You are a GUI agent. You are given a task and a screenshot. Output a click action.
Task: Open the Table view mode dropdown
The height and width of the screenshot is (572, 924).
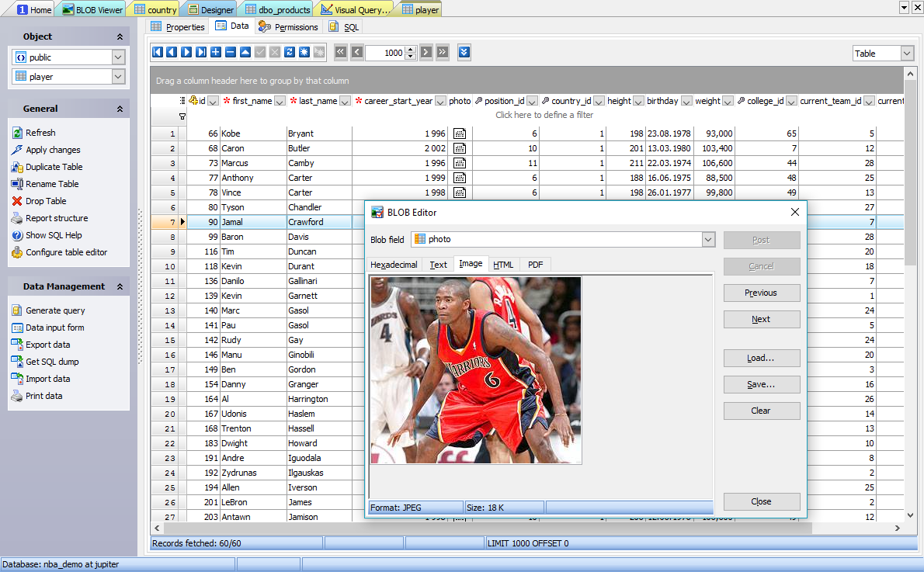click(x=907, y=54)
